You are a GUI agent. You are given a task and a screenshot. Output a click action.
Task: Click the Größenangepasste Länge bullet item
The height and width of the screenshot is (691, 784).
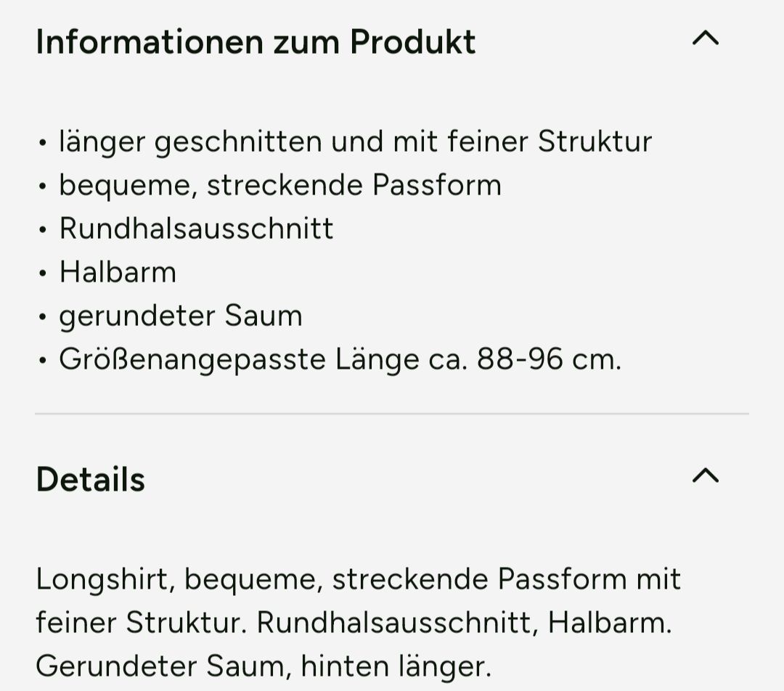340,359
